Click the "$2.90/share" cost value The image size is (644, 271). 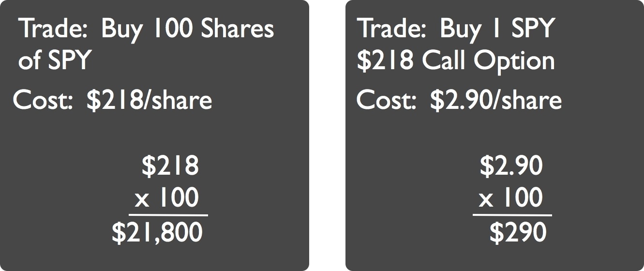point(496,100)
